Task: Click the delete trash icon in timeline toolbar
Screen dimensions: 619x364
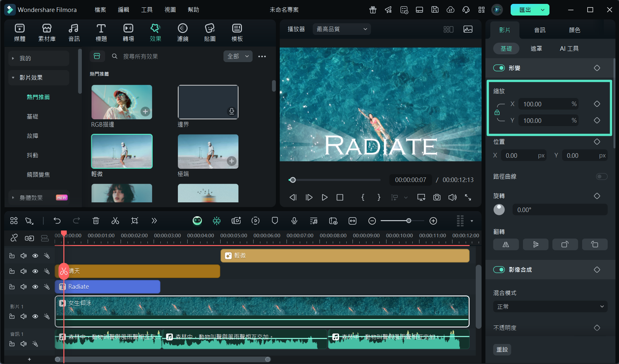Action: coord(96,221)
